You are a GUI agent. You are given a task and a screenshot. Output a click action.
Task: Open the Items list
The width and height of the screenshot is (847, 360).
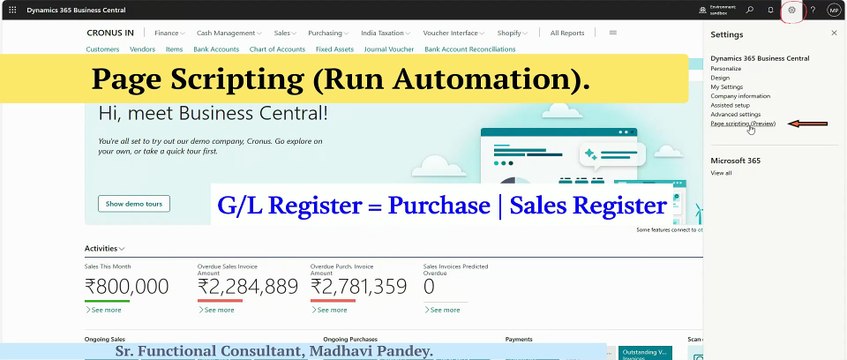pyautogui.click(x=174, y=49)
